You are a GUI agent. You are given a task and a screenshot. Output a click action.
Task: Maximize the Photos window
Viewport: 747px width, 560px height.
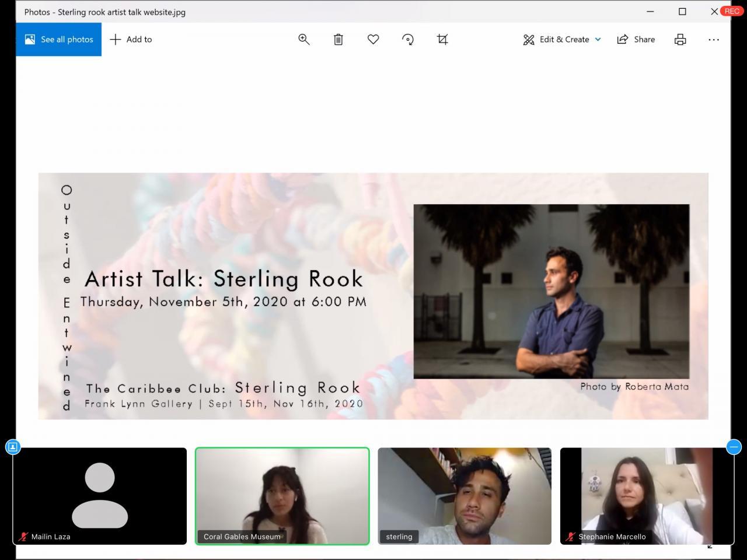tap(682, 12)
